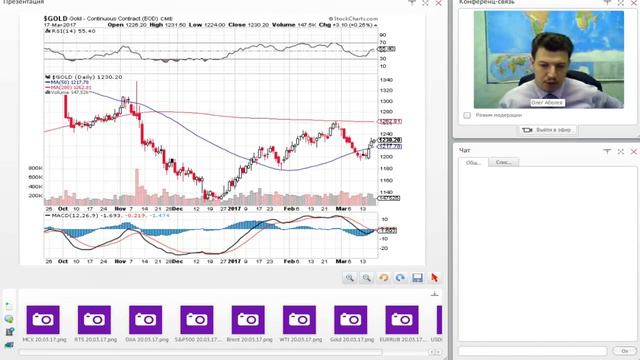Send chat message with the Ок button
Screen dimensions: 640x360
coord(624,351)
